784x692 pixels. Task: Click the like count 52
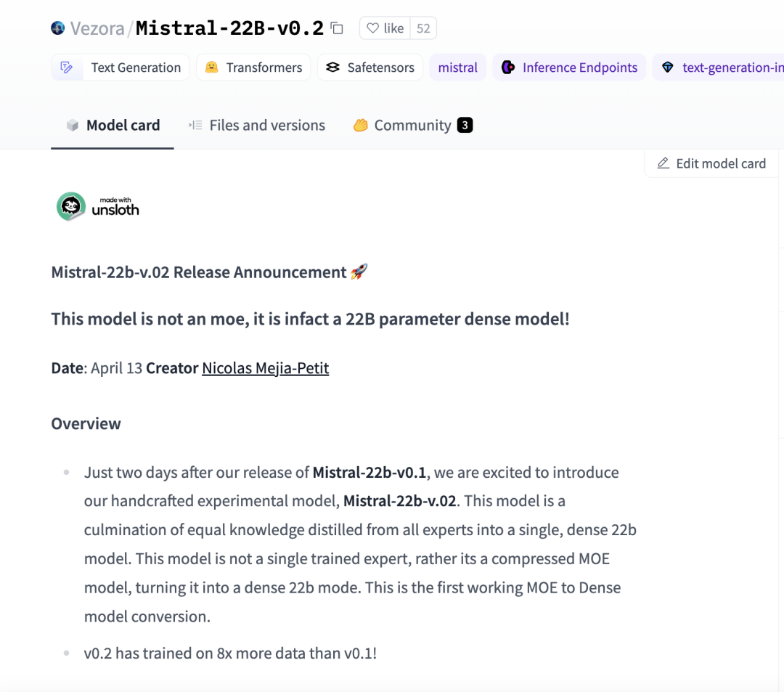click(x=423, y=28)
